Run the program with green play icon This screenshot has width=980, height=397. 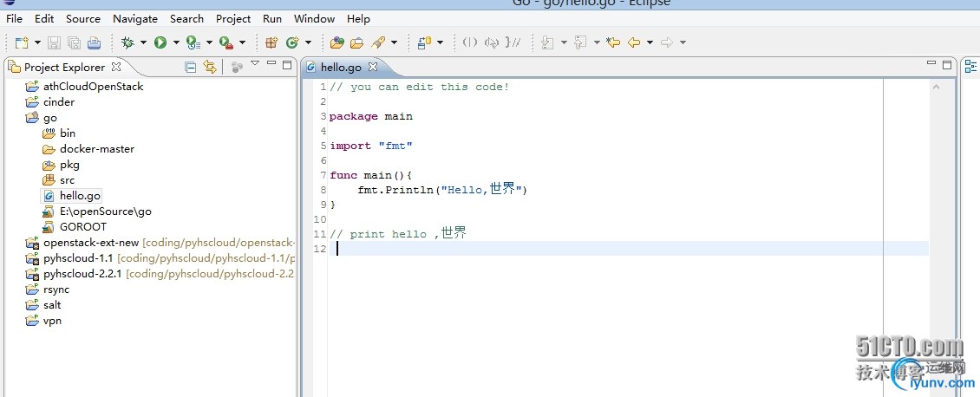160,42
